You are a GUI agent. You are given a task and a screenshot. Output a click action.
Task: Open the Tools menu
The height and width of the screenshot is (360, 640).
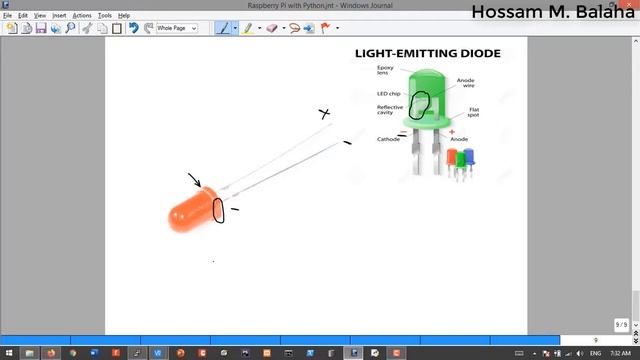(104, 16)
